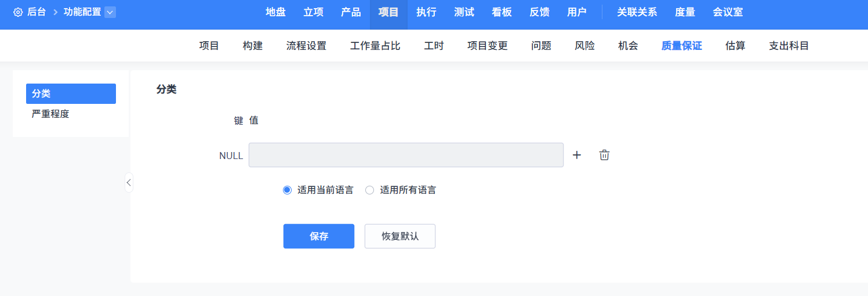Image resolution: width=868 pixels, height=296 pixels.
Task: Click the plus icon to add row
Action: point(577,155)
